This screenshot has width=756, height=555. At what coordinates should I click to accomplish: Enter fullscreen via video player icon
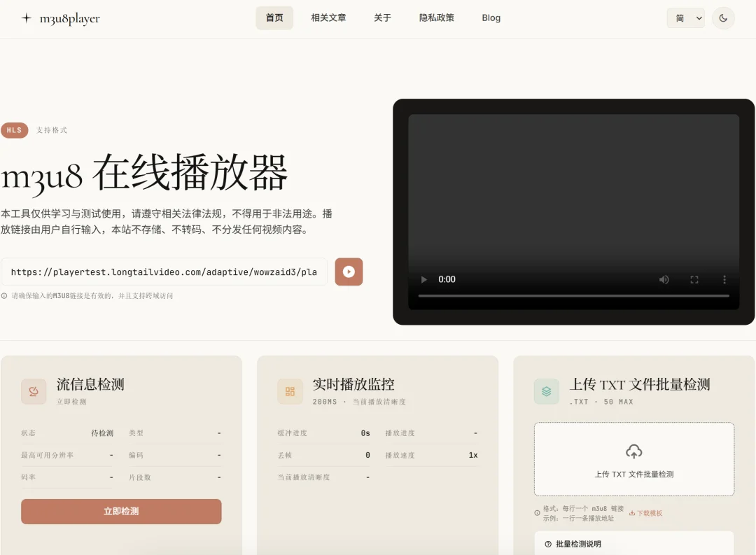(694, 279)
